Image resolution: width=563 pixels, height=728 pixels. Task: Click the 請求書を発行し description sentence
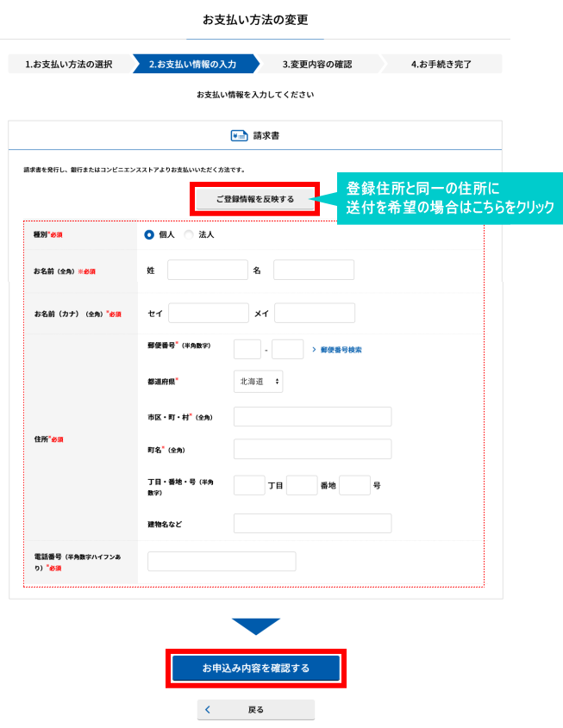coord(134,170)
